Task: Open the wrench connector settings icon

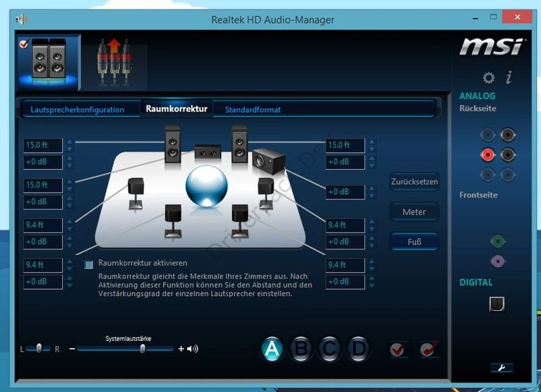Action: coord(502,368)
